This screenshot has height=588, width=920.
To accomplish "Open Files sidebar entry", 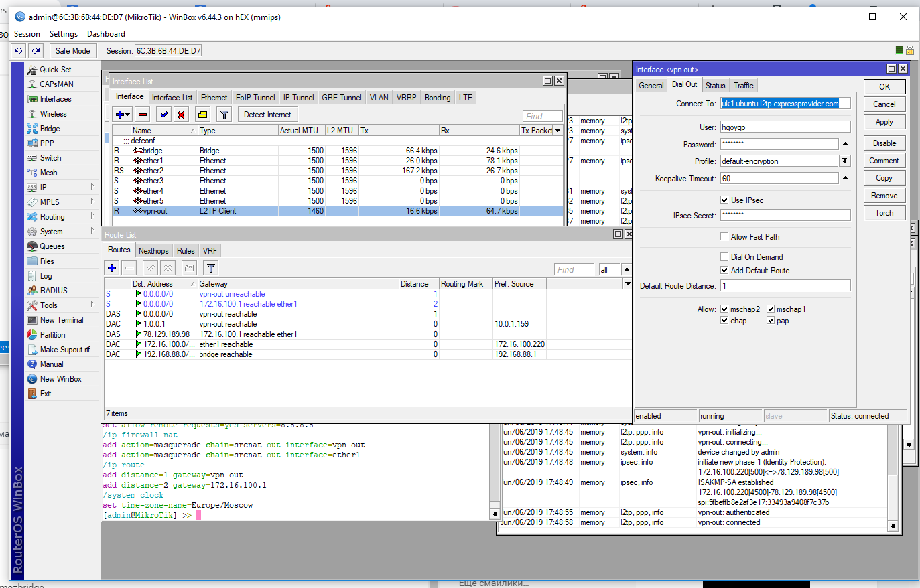I will [x=47, y=261].
